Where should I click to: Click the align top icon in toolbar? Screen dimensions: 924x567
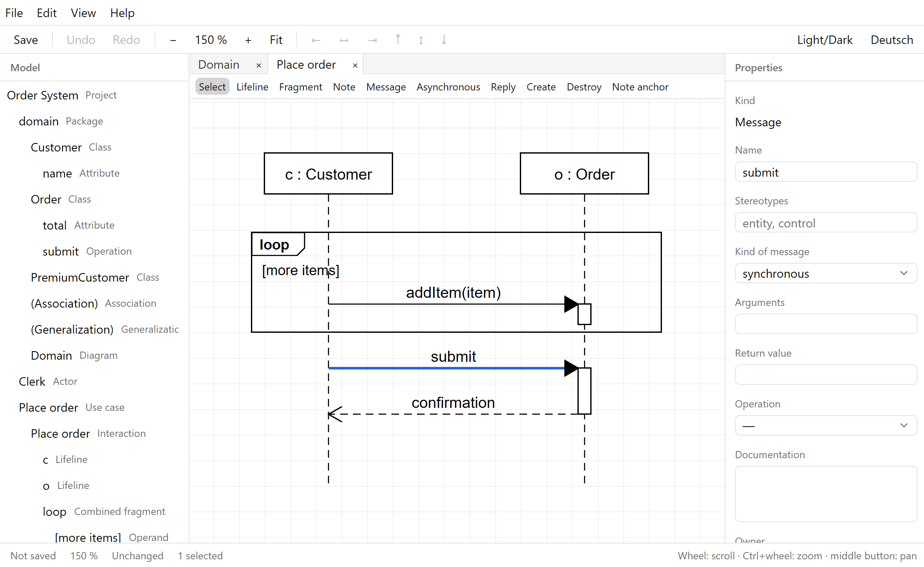[398, 40]
